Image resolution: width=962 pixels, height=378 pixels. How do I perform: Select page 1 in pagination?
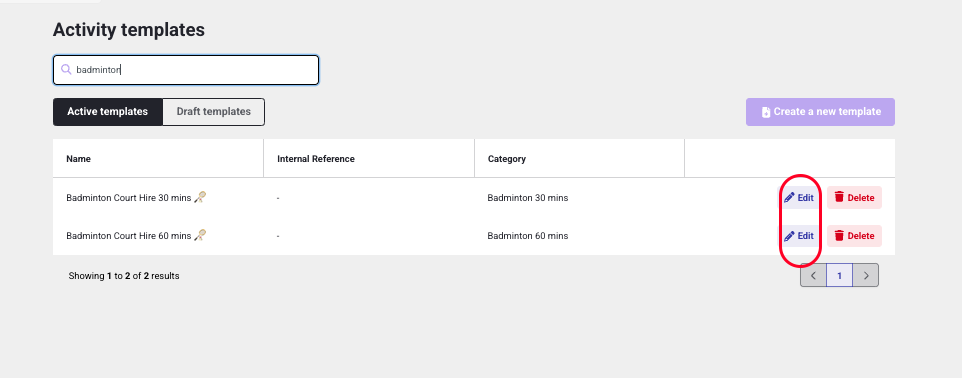[839, 276]
